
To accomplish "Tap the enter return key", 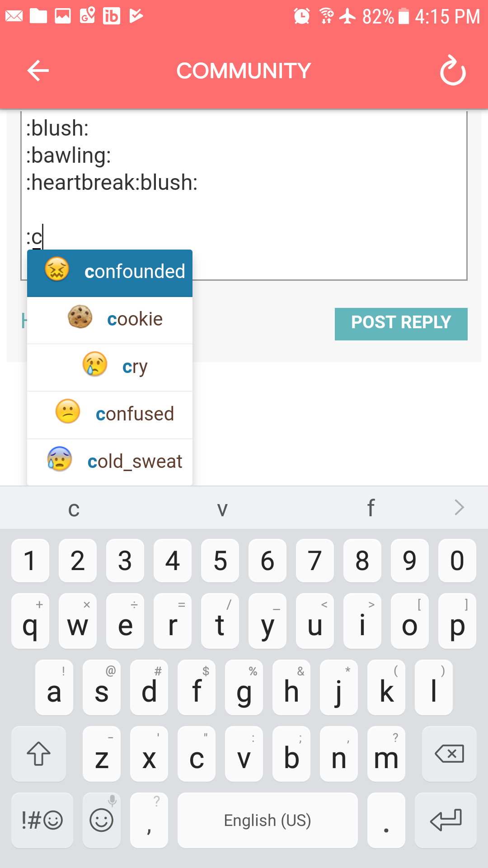I will pyautogui.click(x=446, y=820).
